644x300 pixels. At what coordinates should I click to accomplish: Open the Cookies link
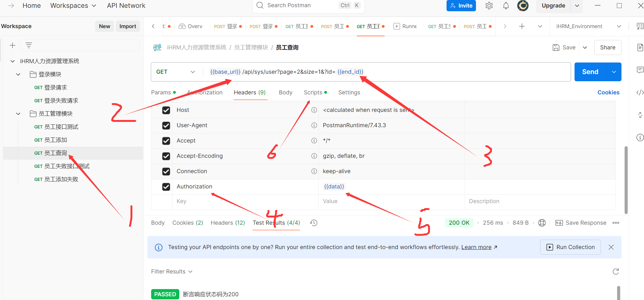608,92
